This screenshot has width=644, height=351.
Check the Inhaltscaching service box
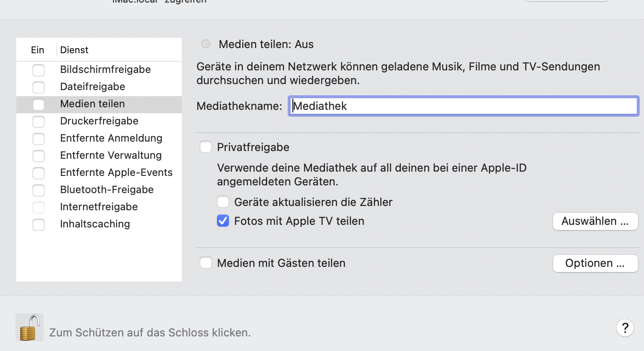[39, 224]
